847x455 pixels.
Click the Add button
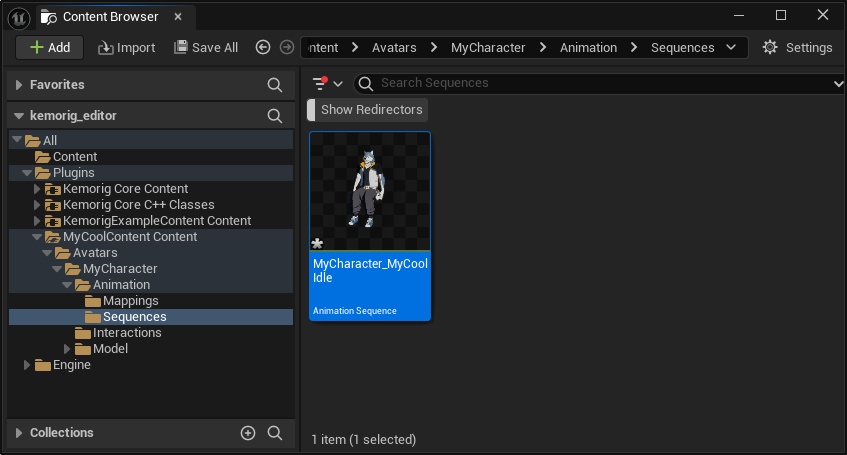click(x=49, y=47)
